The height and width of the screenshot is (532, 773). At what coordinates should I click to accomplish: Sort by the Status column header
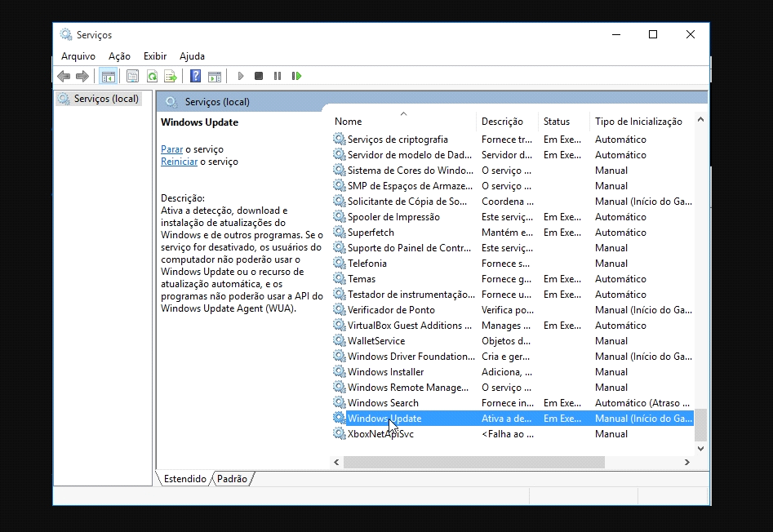pyautogui.click(x=563, y=122)
